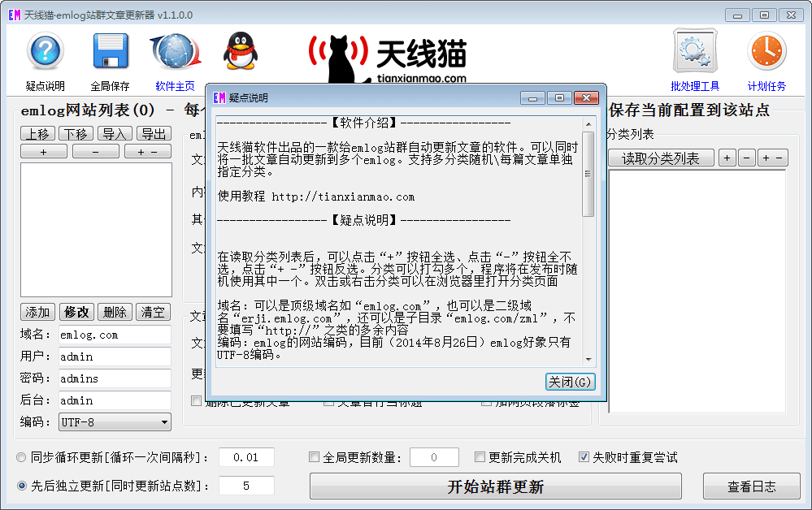Screen dimensions: 812x510
Task: Click the EM app icon in title bar
Action: pyautogui.click(x=15, y=15)
